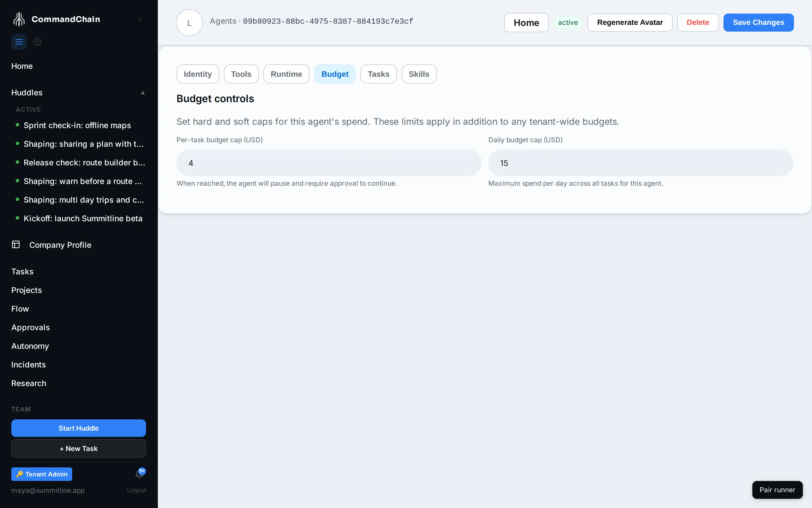Open Flow in the sidebar
Screen dimensions: 812x508
pyautogui.click(x=20, y=309)
